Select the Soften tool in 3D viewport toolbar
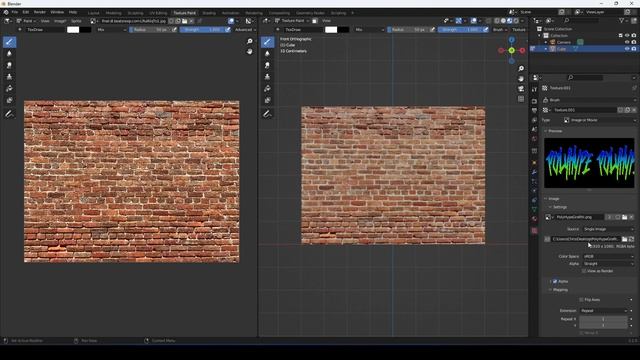The width and height of the screenshot is (640, 360). 267,53
